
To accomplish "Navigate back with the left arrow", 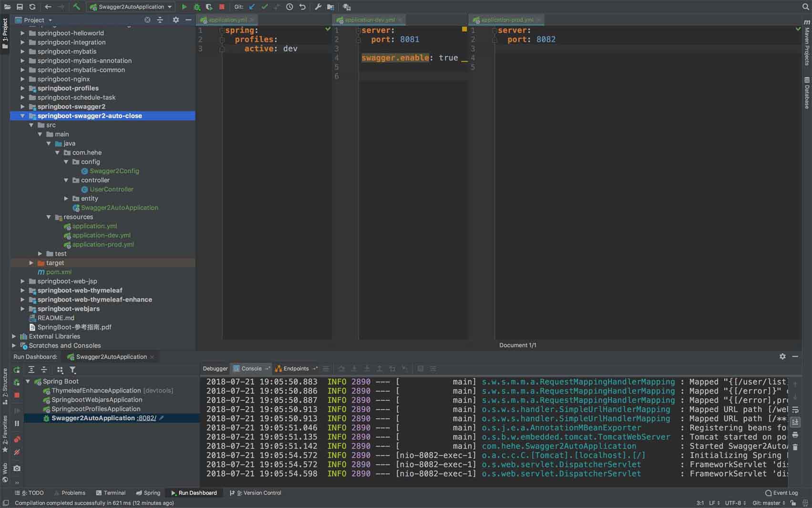I will coord(48,7).
